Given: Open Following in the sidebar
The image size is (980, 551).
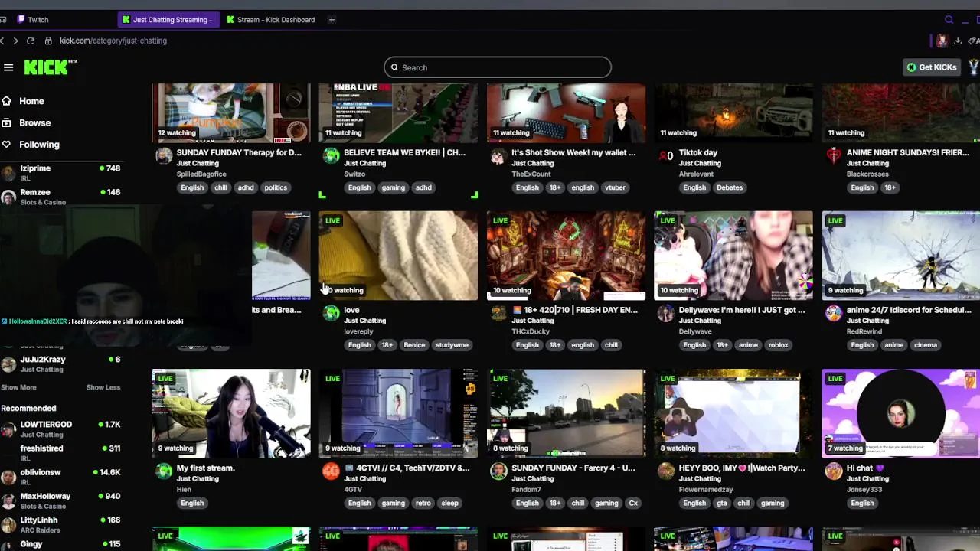Looking at the screenshot, I should 39,145.
